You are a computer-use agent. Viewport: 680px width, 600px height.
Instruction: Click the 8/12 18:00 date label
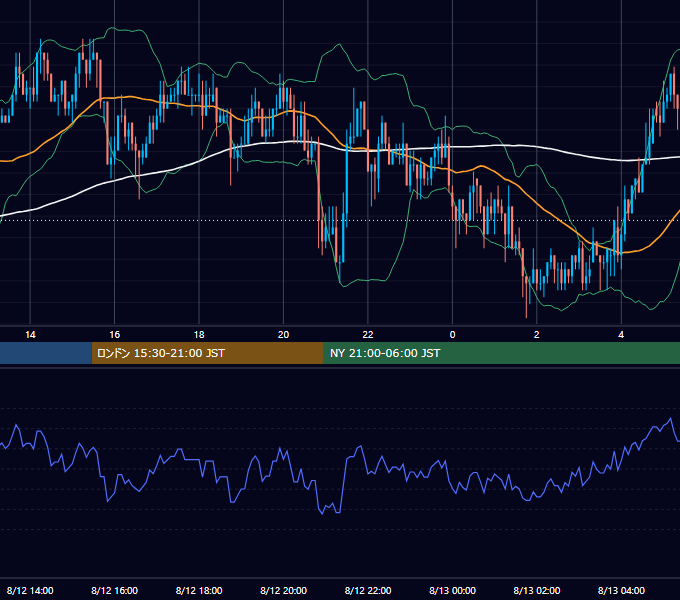[199, 590]
